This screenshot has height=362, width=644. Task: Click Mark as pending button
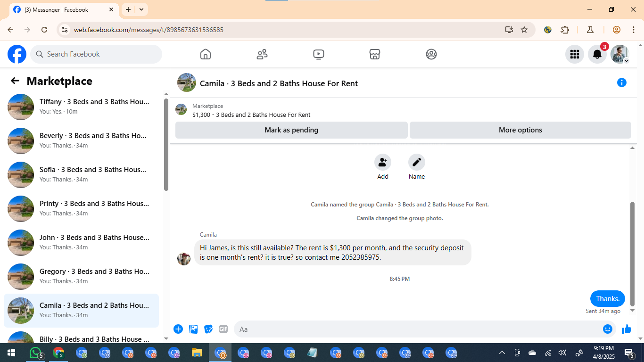coord(291,130)
